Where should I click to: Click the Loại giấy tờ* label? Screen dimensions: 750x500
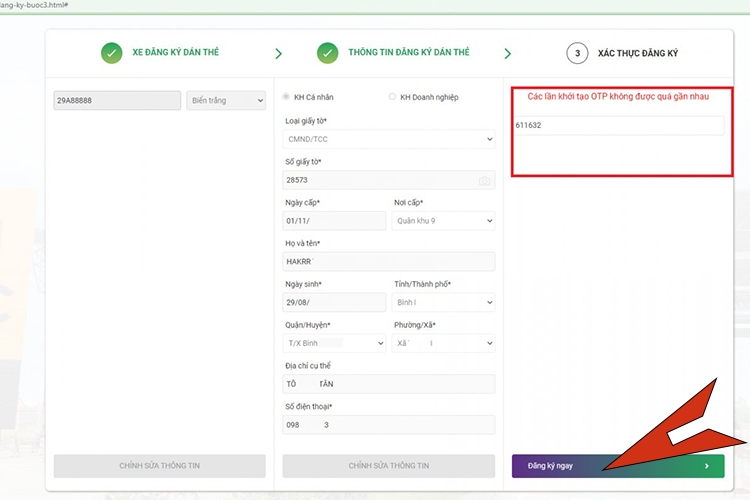306,121
